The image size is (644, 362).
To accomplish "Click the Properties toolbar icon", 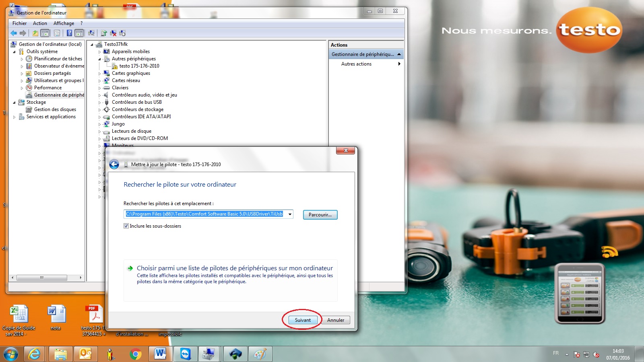I will pyautogui.click(x=57, y=33).
